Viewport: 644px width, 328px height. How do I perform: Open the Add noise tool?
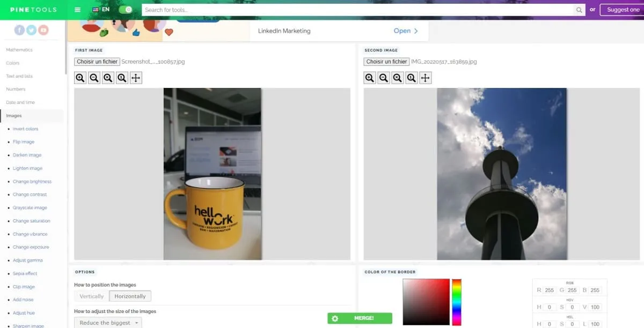tap(23, 300)
